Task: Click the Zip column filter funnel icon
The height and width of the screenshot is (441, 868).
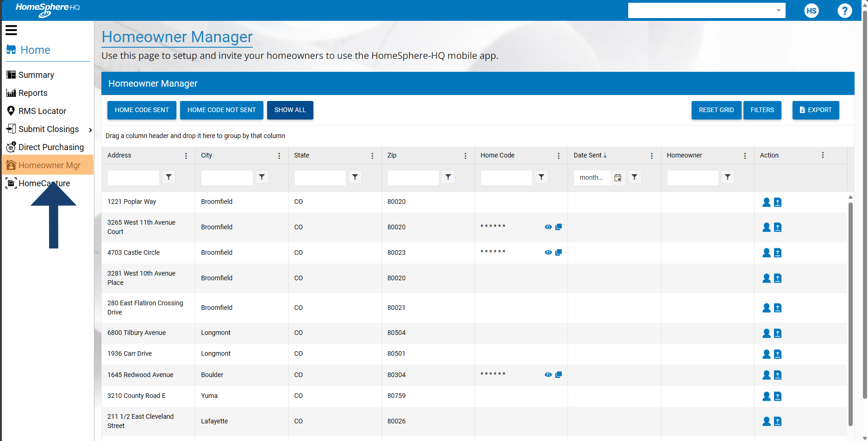Action: [x=448, y=177]
